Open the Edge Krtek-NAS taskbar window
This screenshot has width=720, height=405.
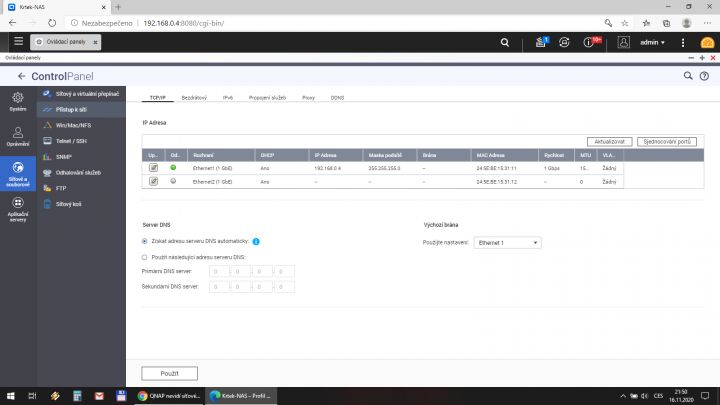click(x=240, y=396)
